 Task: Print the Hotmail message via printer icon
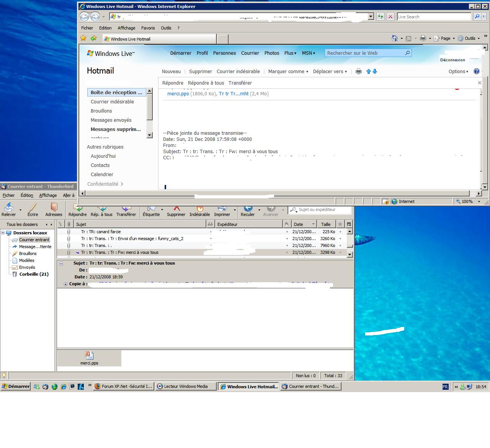pos(358,71)
